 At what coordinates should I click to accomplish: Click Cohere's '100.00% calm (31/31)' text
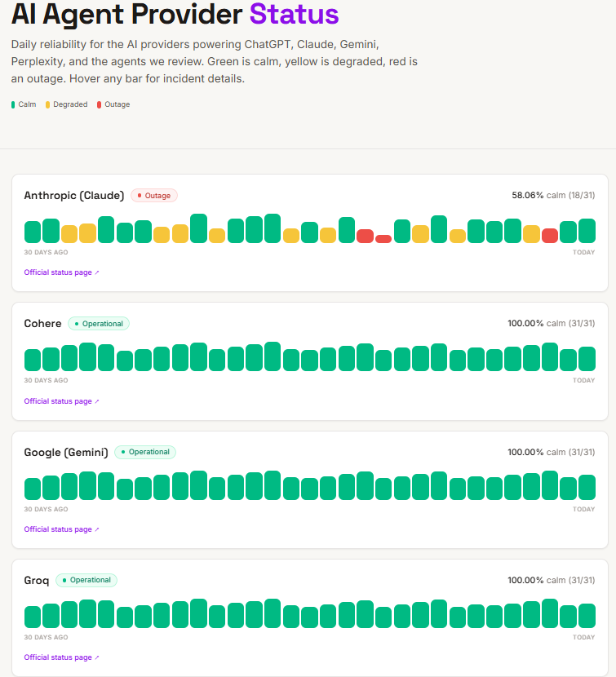point(552,323)
